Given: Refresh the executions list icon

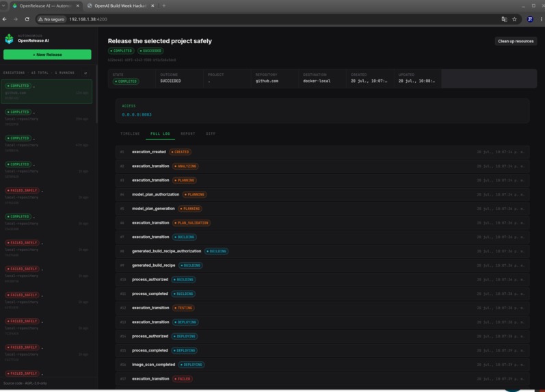Looking at the screenshot, I should point(85,73).
